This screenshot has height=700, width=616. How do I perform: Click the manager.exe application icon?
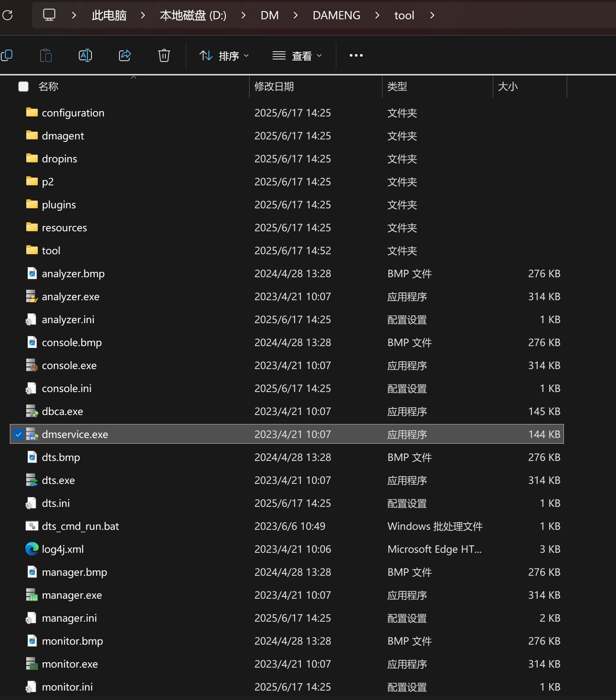[x=32, y=595]
